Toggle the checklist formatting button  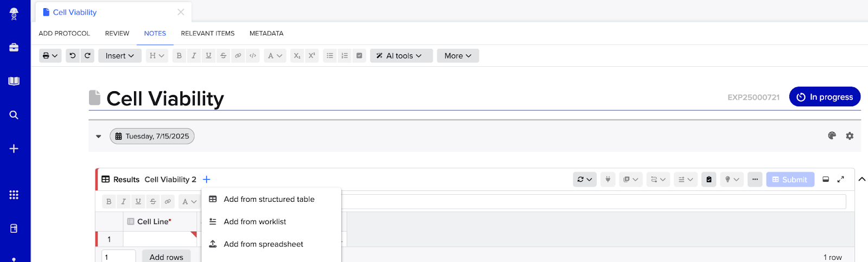click(359, 56)
